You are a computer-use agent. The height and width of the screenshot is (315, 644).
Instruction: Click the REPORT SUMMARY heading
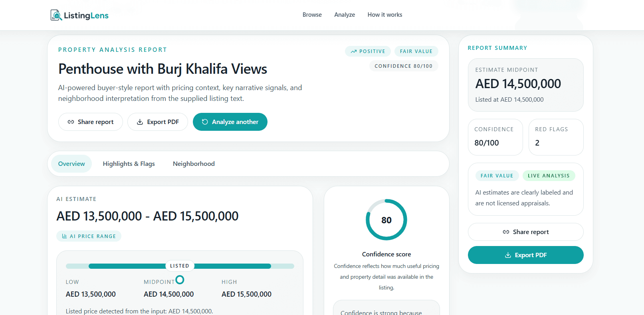tap(497, 48)
